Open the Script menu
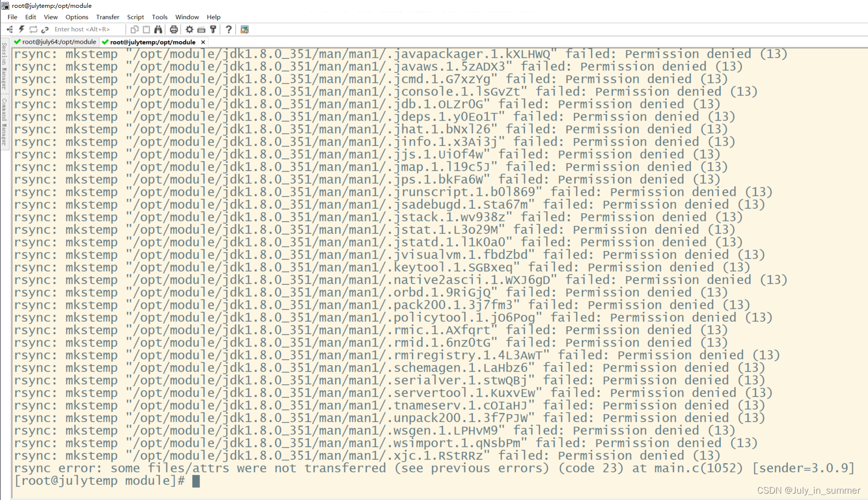 click(135, 17)
